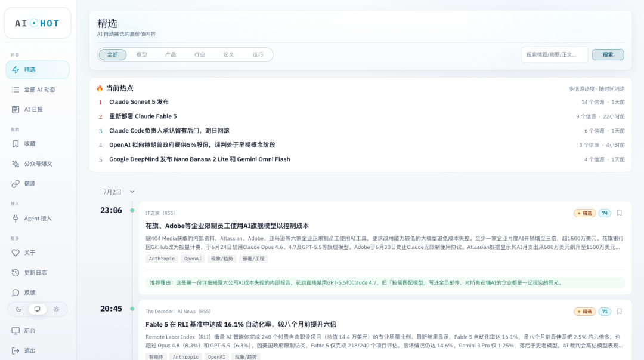The width and height of the screenshot is (644, 360).
Task: Open Agent 接入 page
Action: pos(38,219)
